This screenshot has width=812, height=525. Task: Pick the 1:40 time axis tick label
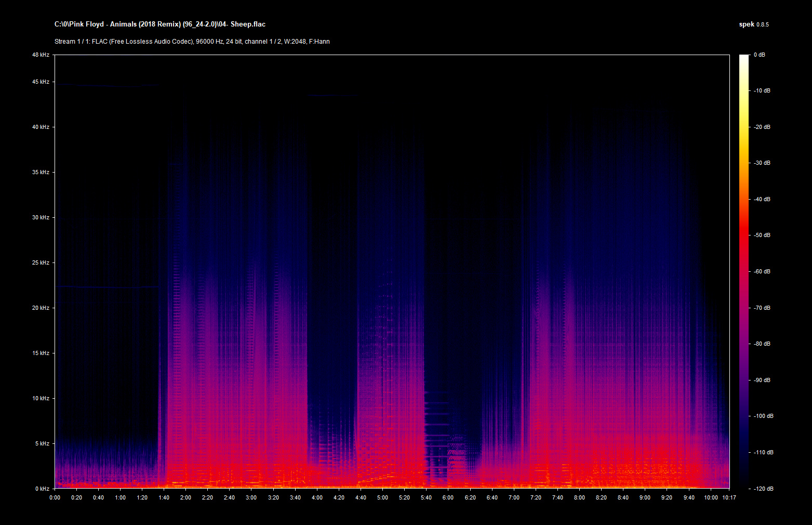164,497
